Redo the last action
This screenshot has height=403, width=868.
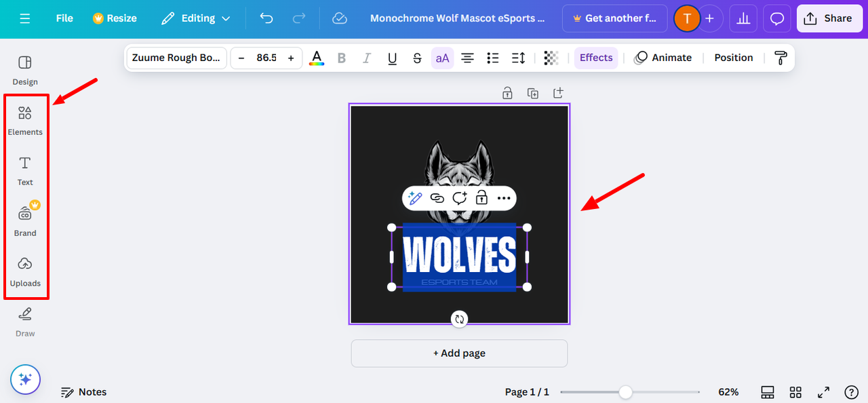(299, 18)
